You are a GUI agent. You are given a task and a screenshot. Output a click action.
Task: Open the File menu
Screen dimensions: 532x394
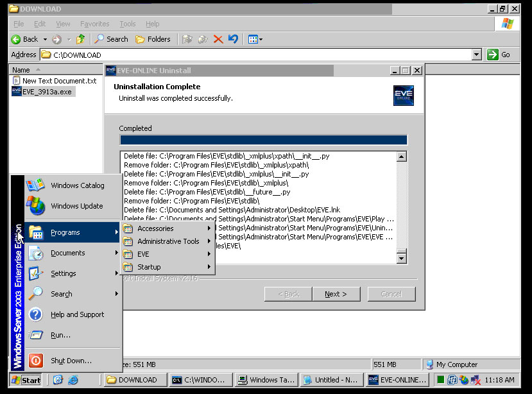(19, 24)
